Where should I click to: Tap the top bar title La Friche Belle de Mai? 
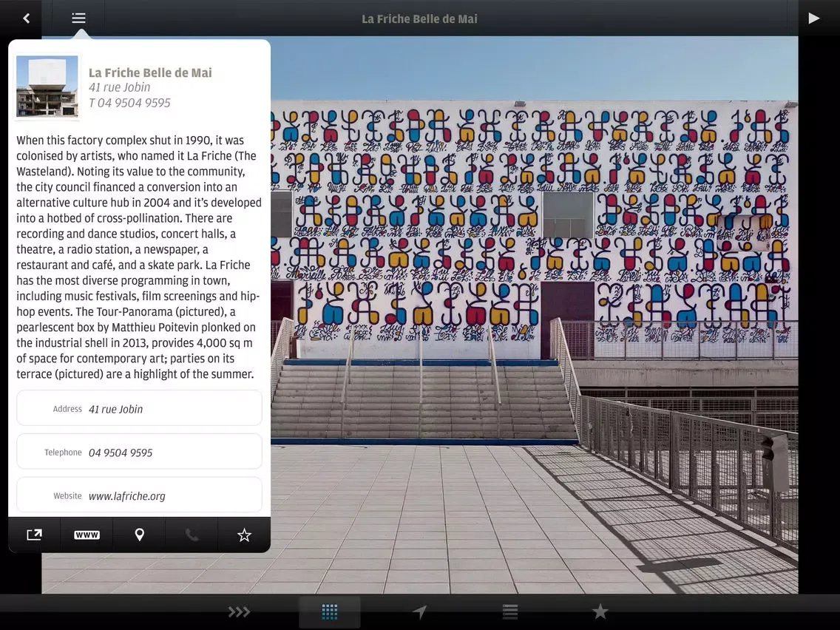[419, 18]
